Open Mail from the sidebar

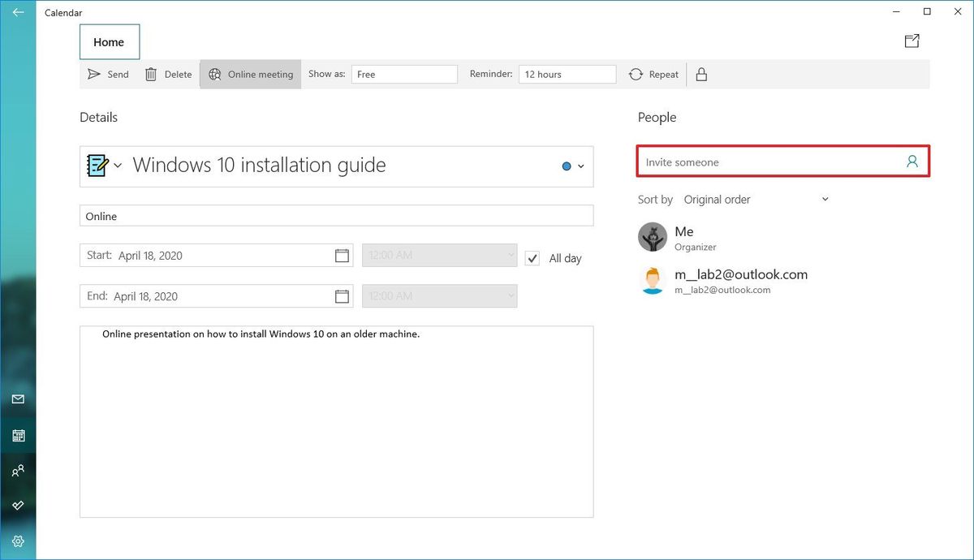[x=18, y=399]
